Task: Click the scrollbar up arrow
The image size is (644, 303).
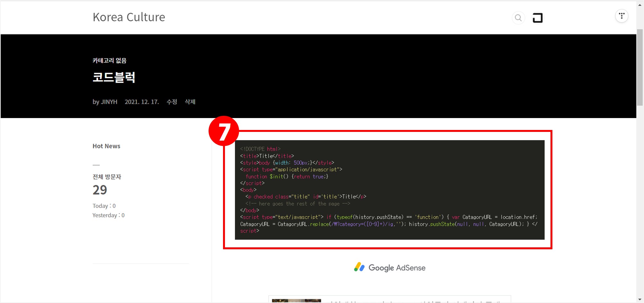Action: pyautogui.click(x=640, y=5)
